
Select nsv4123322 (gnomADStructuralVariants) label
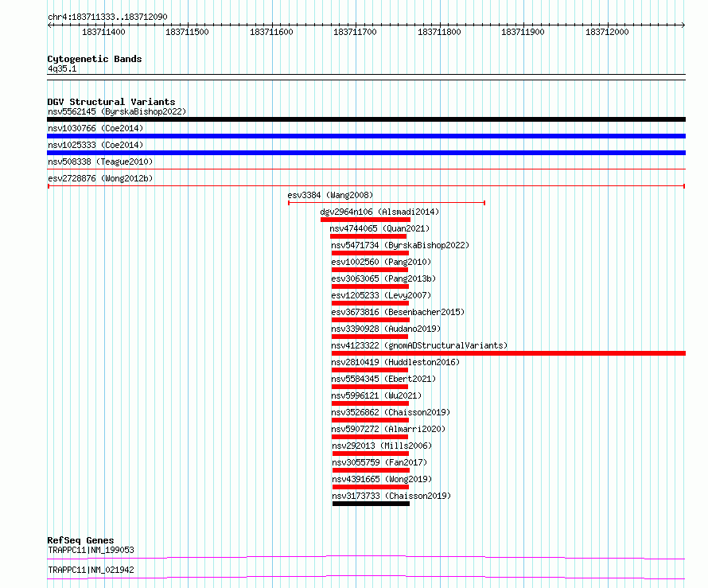[419, 345]
